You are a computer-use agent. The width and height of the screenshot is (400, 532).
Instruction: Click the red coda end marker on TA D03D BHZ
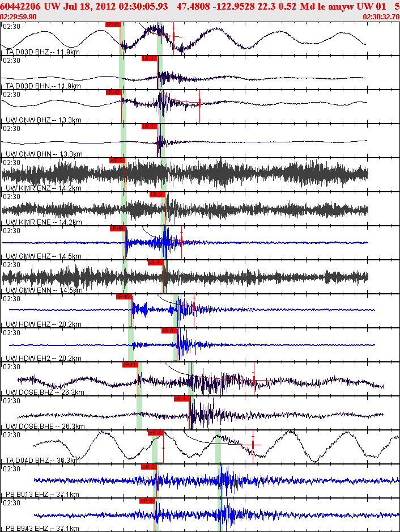173,36
